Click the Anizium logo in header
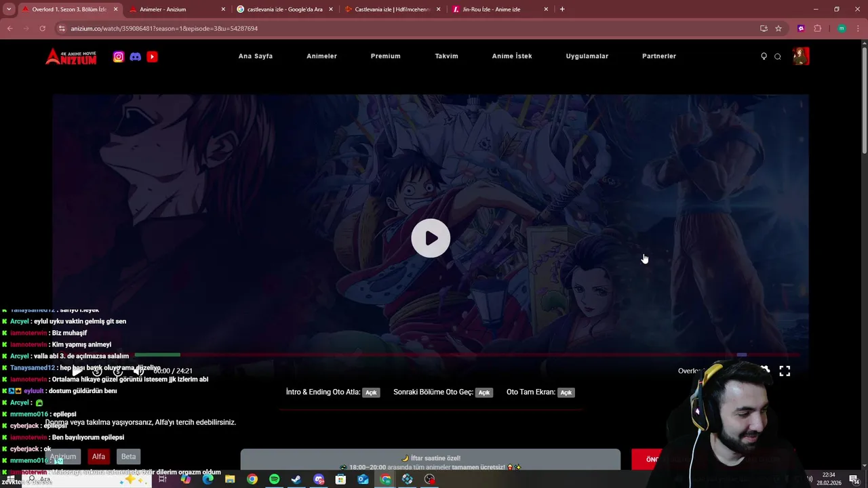Viewport: 868px width, 488px height. pos(71,56)
